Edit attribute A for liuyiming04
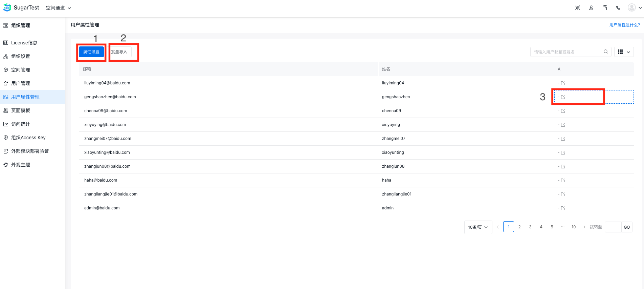644x289 pixels. click(563, 83)
